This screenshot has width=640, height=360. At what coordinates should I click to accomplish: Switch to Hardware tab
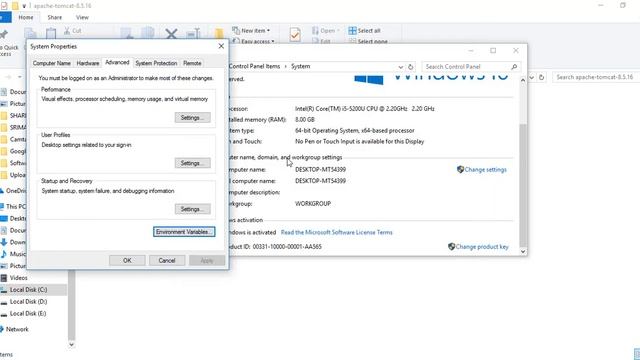click(x=88, y=63)
